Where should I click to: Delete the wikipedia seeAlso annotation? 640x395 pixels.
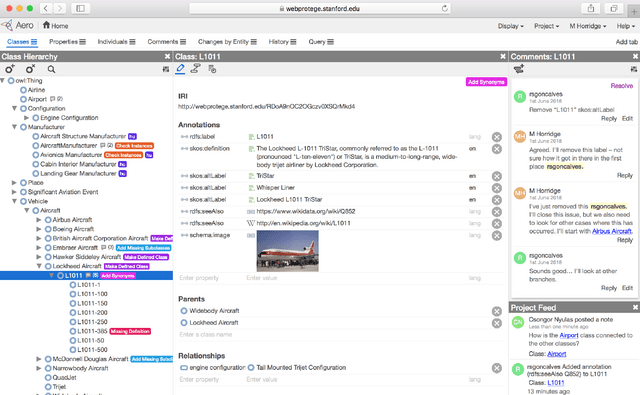pyautogui.click(x=497, y=224)
